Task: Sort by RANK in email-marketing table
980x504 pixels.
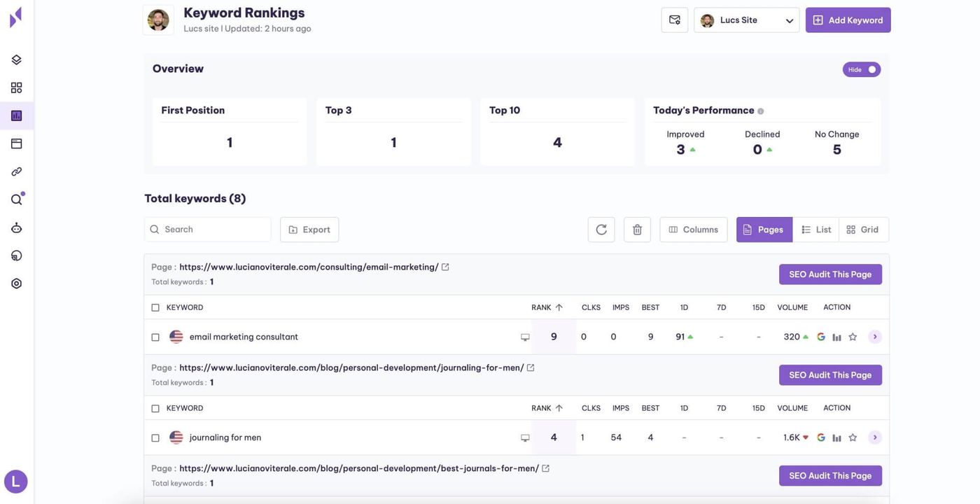Action: pos(547,308)
